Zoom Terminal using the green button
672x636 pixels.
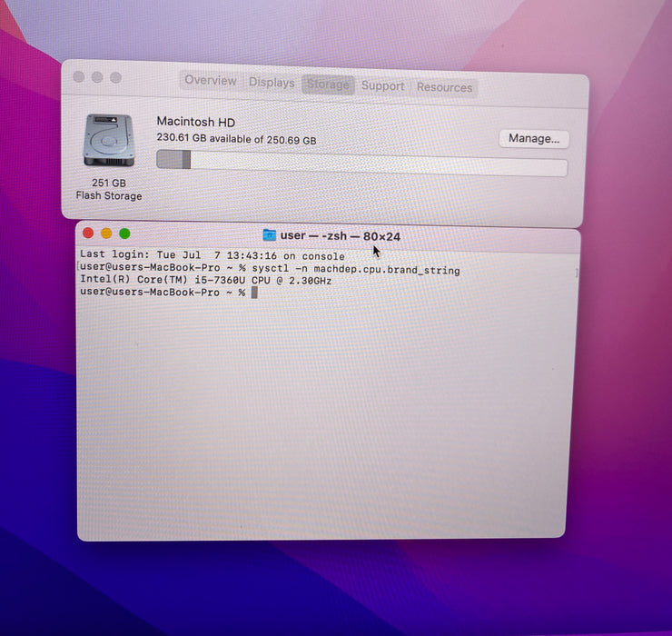[x=124, y=234]
